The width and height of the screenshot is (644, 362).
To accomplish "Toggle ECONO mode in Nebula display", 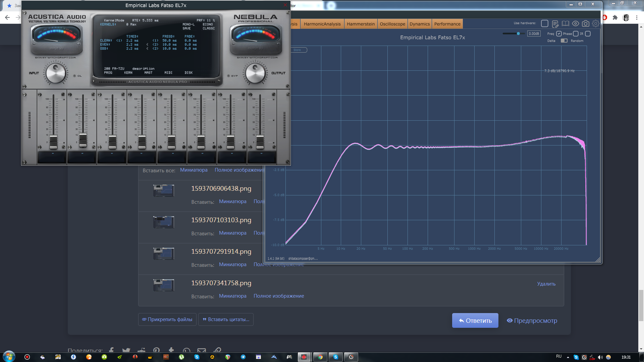I will pos(208,24).
